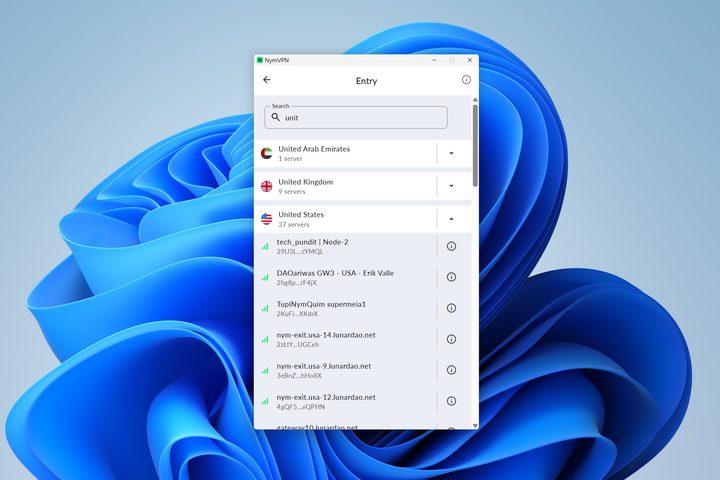Image resolution: width=720 pixels, height=480 pixels.
Task: Click the node ID 2hg8p...rF4jX
Action: [297, 282]
